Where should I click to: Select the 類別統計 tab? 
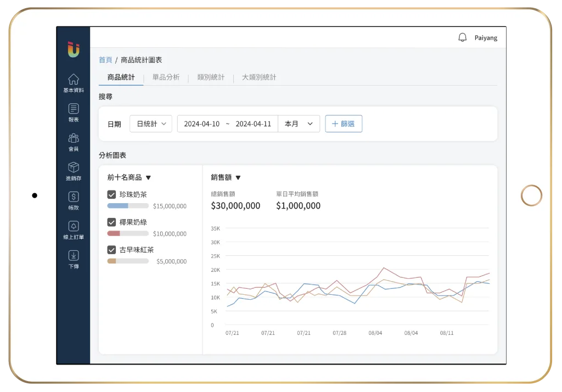pos(211,77)
